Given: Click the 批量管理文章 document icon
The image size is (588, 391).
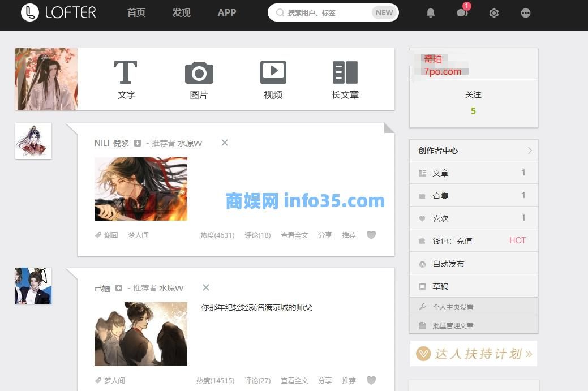Looking at the screenshot, I should [x=422, y=325].
